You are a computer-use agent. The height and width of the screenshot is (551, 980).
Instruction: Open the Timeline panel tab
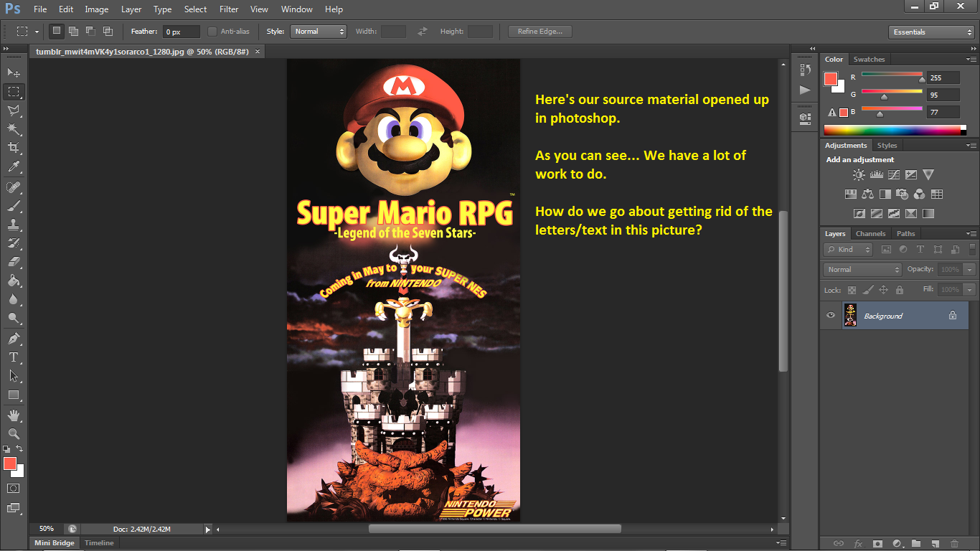click(x=99, y=543)
